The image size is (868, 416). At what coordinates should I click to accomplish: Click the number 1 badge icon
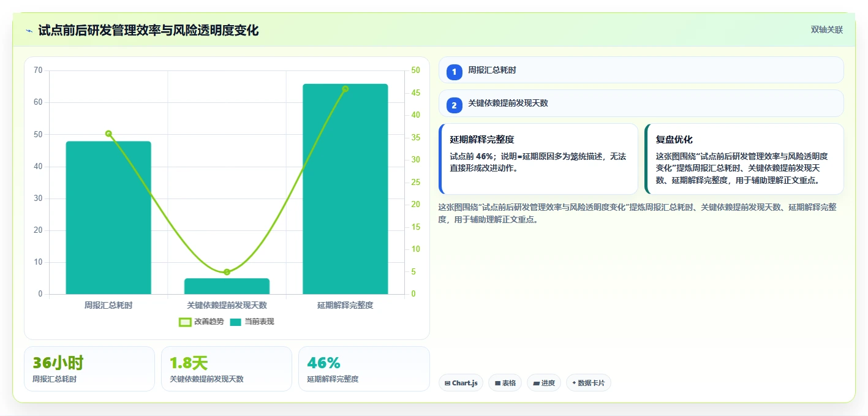point(454,72)
